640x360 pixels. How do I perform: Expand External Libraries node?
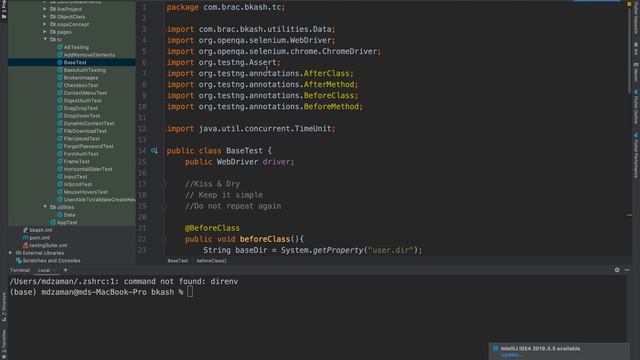[x=11, y=253]
